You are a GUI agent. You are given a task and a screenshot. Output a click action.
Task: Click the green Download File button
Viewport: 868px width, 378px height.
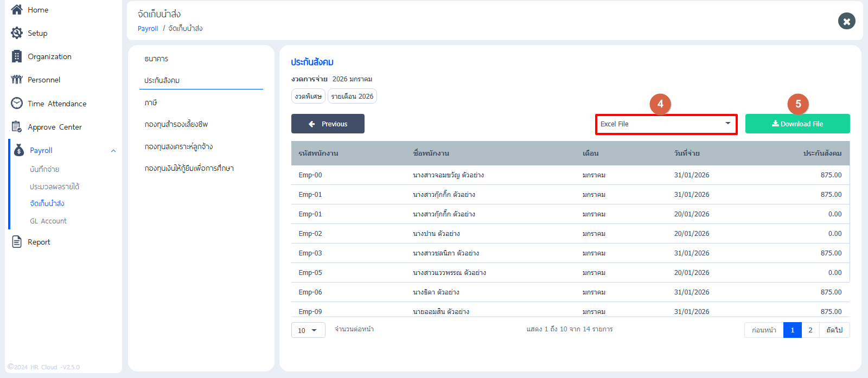(x=797, y=124)
